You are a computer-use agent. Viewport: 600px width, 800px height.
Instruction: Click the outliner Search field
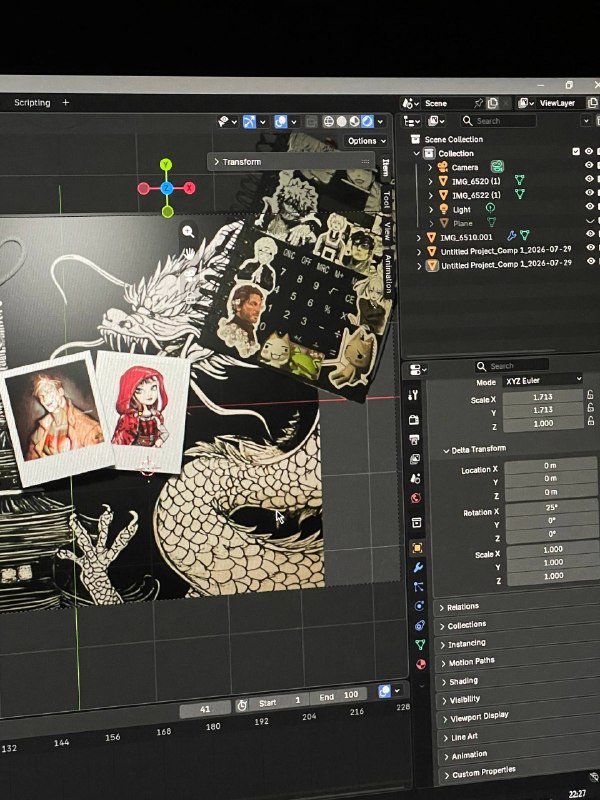click(x=497, y=121)
